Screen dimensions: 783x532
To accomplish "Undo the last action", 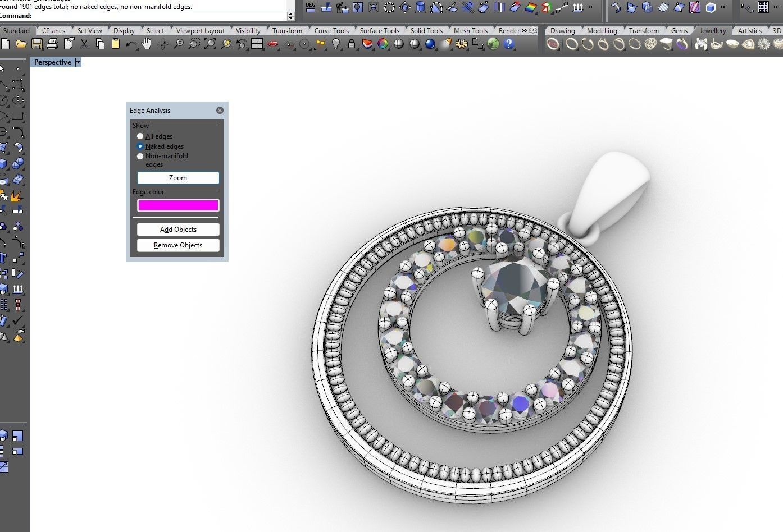I will click(x=131, y=44).
